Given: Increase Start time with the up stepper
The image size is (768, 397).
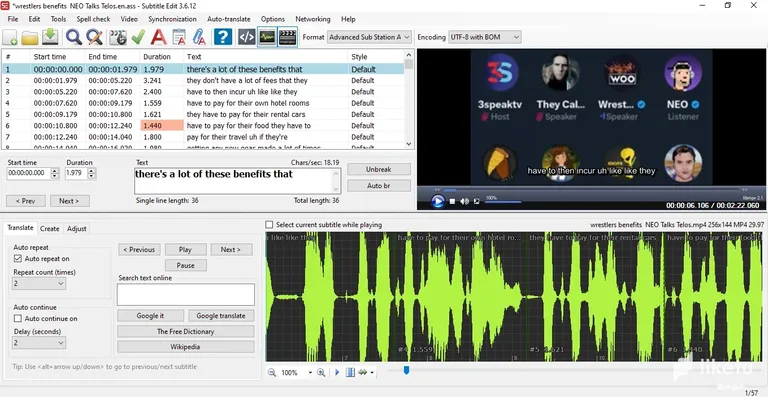Looking at the screenshot, I should 55,170.
